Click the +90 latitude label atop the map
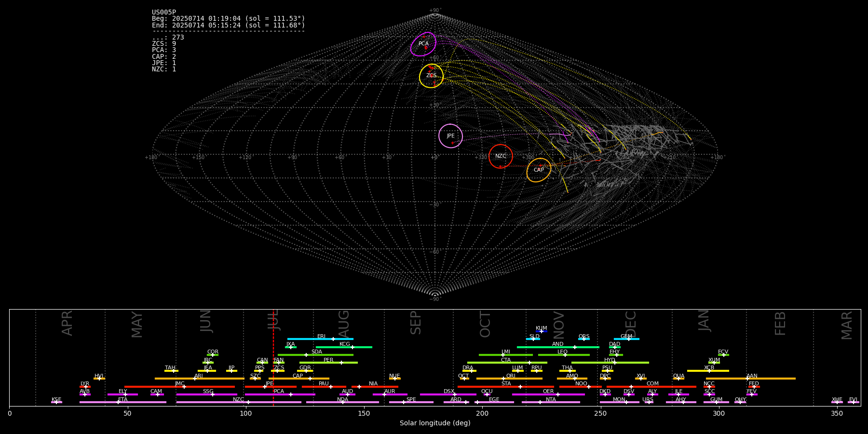The height and width of the screenshot is (434, 868). pos(435,11)
